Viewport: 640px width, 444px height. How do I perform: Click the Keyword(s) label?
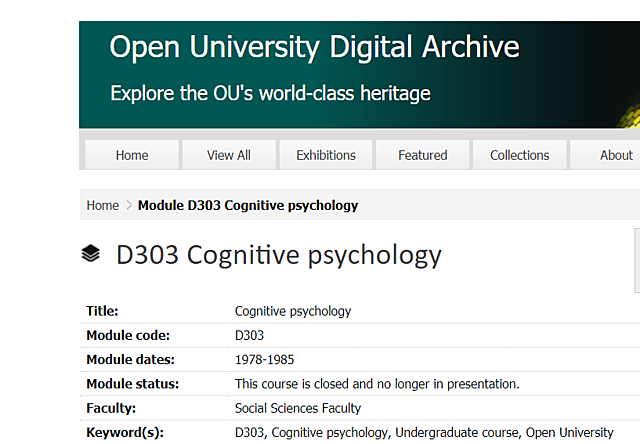click(x=125, y=433)
